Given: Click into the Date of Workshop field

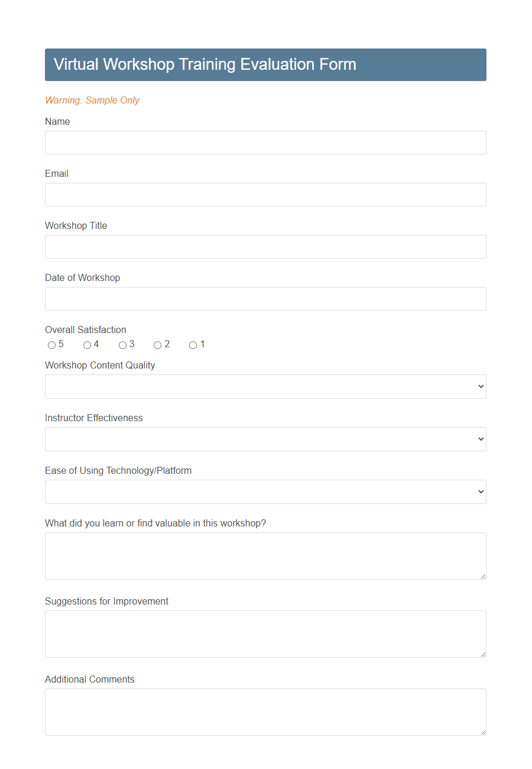Looking at the screenshot, I should 265,299.
